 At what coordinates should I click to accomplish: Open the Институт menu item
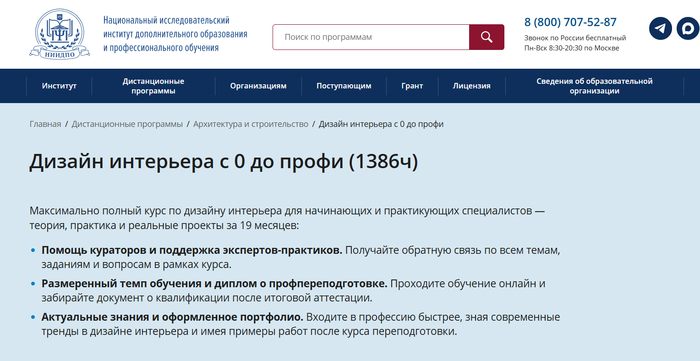59,86
